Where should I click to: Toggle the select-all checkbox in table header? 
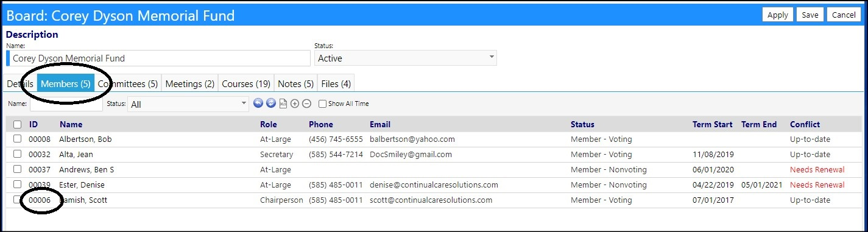(x=18, y=125)
